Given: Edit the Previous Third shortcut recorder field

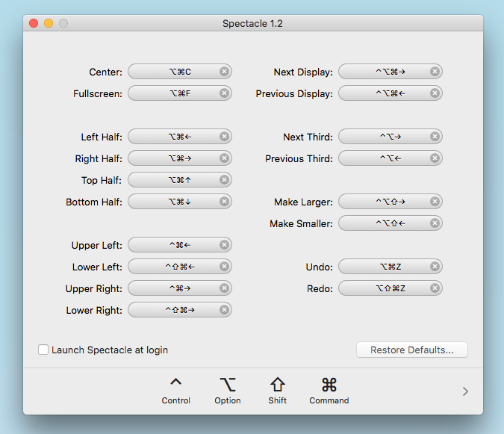Looking at the screenshot, I should point(391,158).
